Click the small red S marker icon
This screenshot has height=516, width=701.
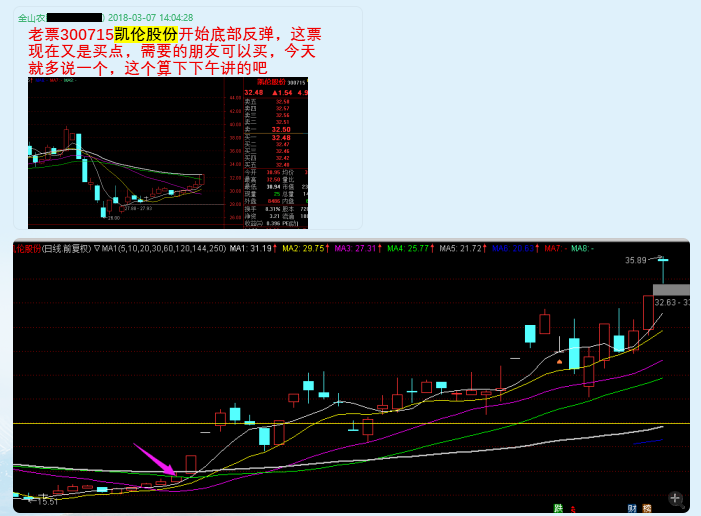[573, 509]
